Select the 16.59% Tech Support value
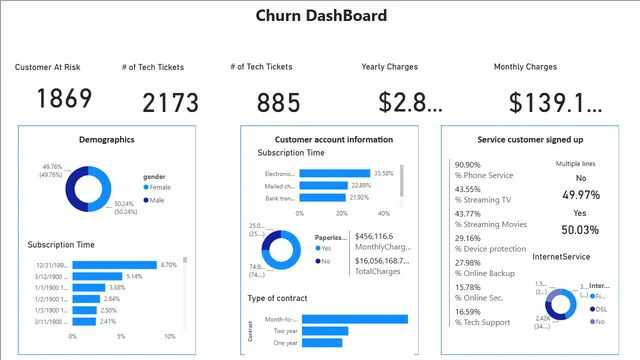The height and width of the screenshot is (360, 640). pyautogui.click(x=468, y=312)
